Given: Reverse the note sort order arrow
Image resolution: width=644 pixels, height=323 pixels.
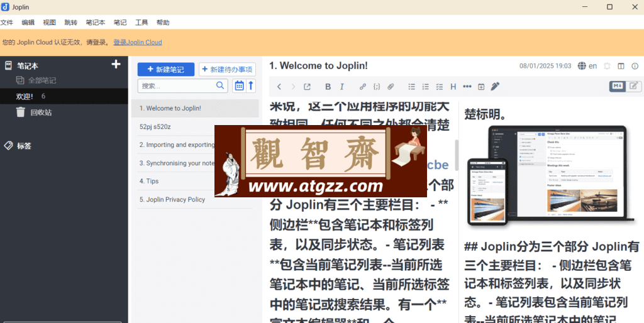Looking at the screenshot, I should pyautogui.click(x=251, y=86).
